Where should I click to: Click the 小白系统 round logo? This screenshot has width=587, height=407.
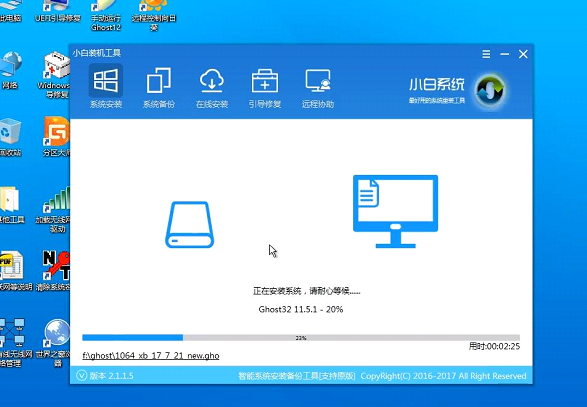pos(490,90)
